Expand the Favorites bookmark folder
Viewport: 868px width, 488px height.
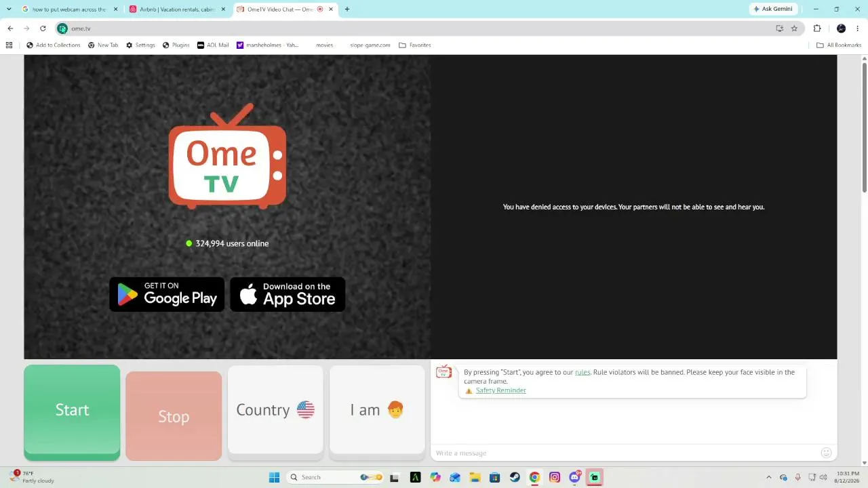(x=415, y=45)
